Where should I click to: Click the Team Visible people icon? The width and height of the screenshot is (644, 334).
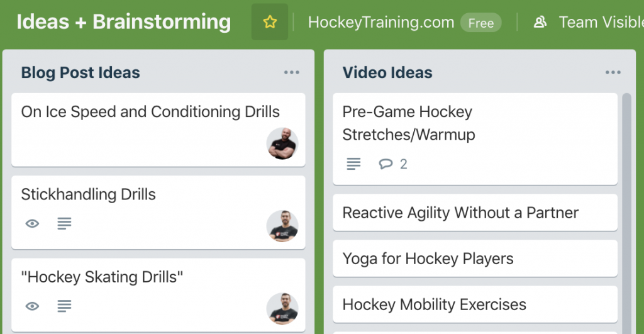(x=540, y=22)
